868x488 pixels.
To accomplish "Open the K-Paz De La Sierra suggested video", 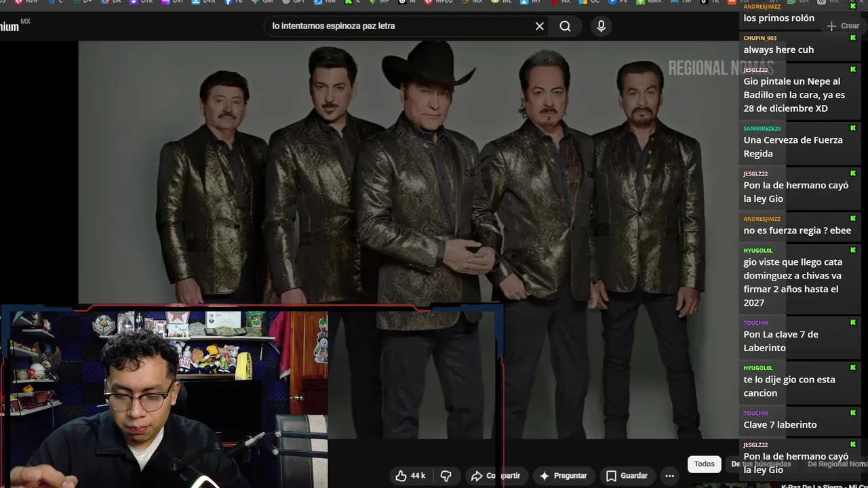I will pos(824,485).
